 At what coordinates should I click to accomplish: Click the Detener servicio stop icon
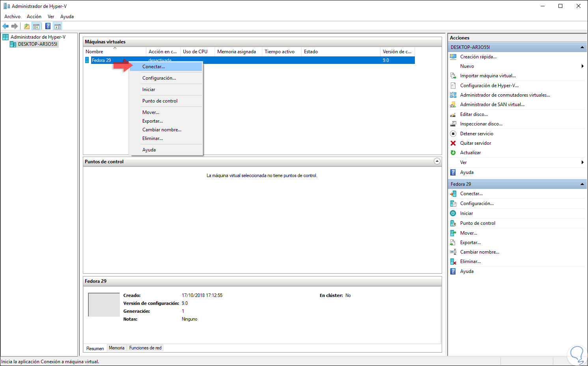coord(453,134)
